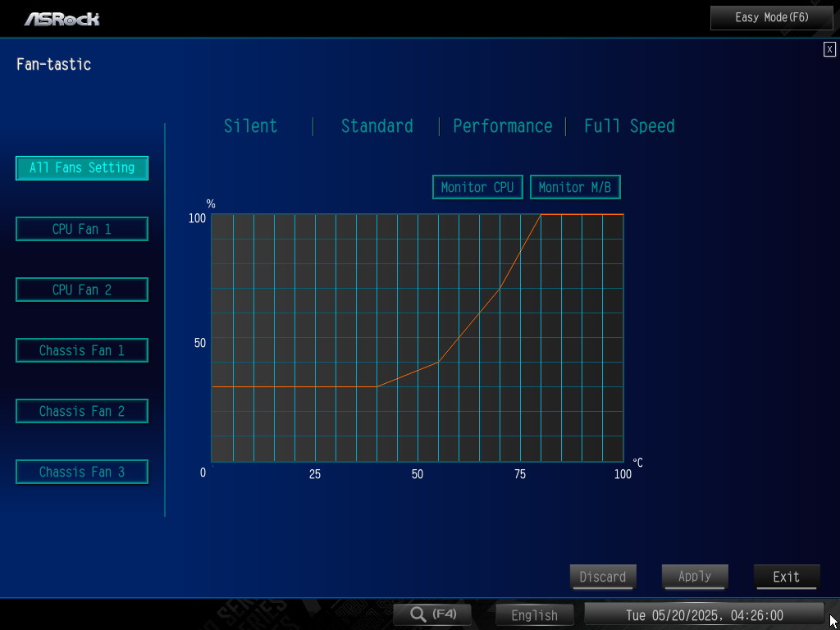Choose the Full Speed preset
The height and width of the screenshot is (630, 840).
(x=629, y=126)
